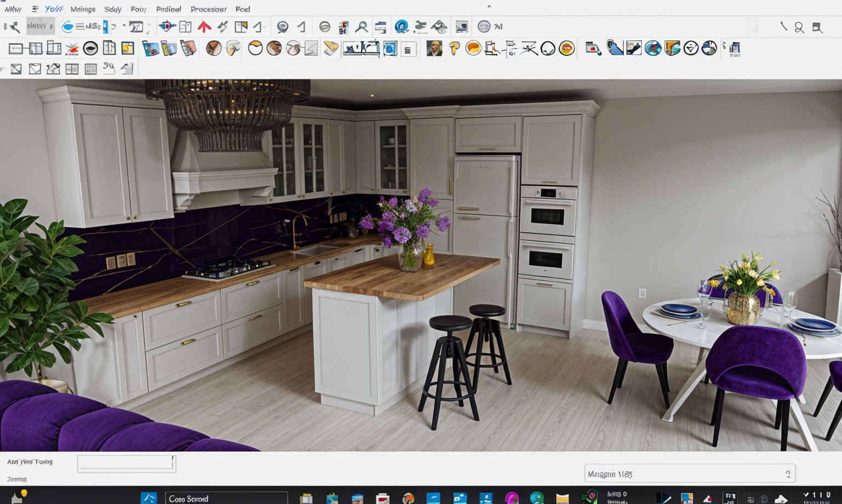Select the black ring icon in second toolbar row
842x504 pixels.
coord(90,49)
